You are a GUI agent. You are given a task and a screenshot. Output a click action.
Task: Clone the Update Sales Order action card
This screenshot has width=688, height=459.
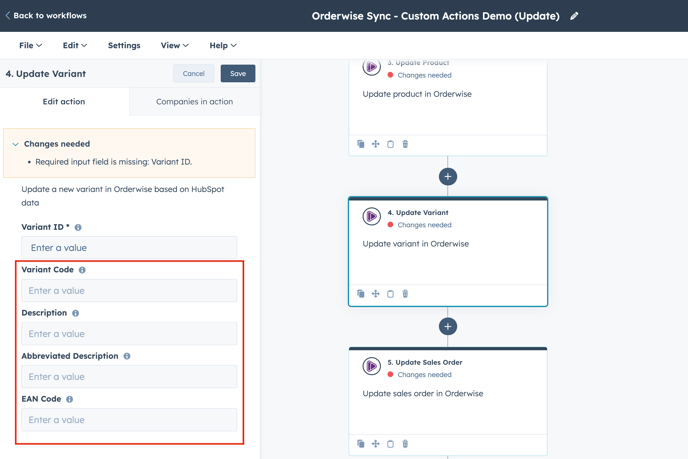361,444
